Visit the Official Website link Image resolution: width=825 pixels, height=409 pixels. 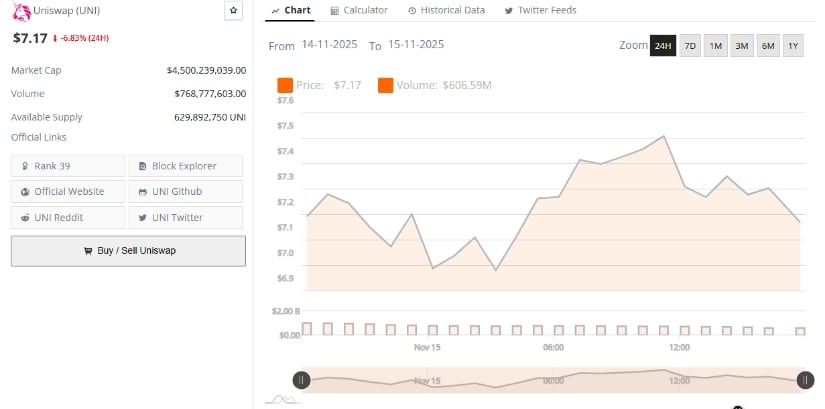click(x=68, y=191)
